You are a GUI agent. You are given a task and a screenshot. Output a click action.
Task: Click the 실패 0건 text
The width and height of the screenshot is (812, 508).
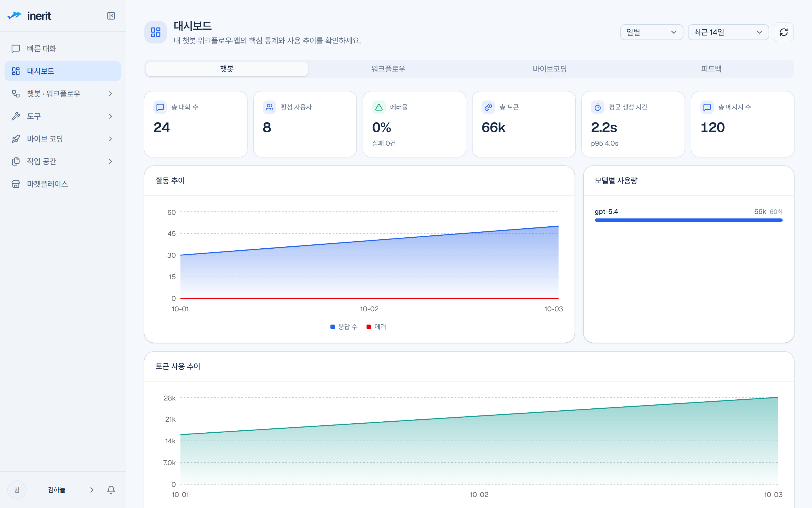tap(384, 143)
